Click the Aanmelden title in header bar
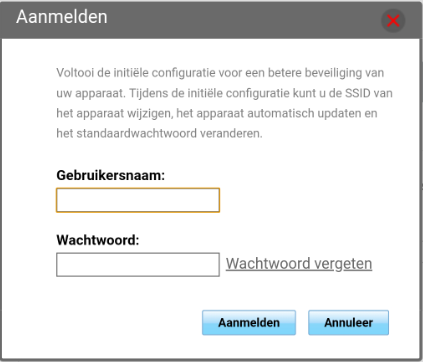The height and width of the screenshot is (362, 423). (x=62, y=17)
